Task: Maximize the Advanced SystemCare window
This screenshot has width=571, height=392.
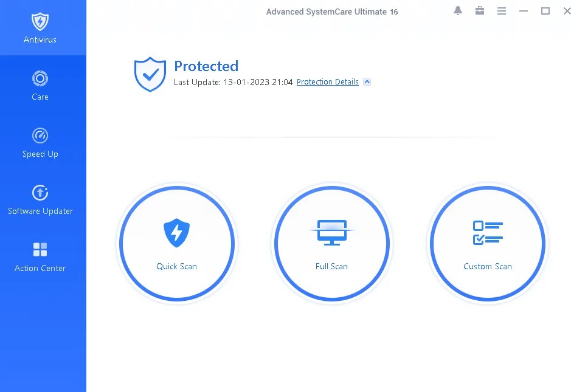Action: (545, 11)
